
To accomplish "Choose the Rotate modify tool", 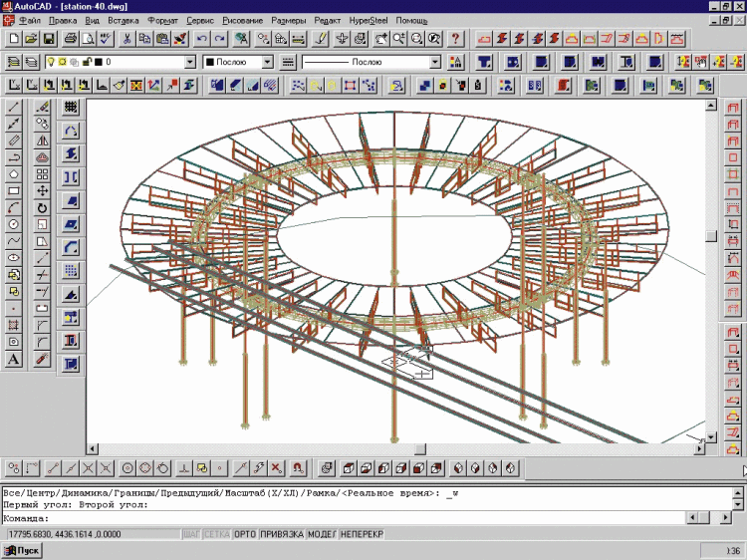I will pyautogui.click(x=42, y=207).
